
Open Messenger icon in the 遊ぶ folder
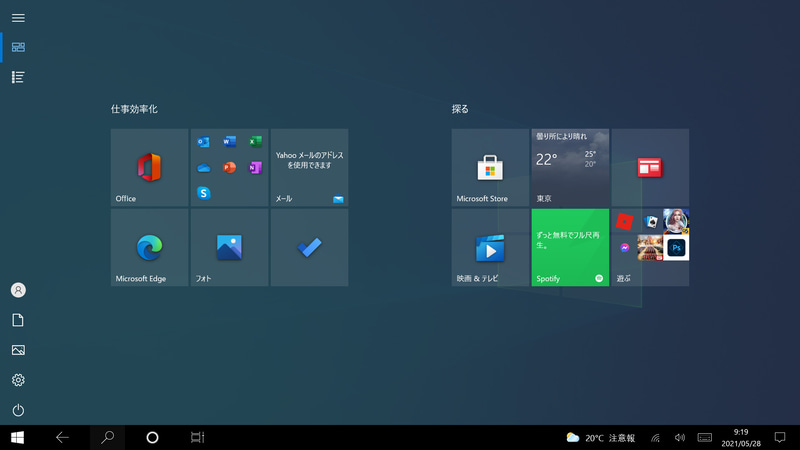(x=624, y=247)
